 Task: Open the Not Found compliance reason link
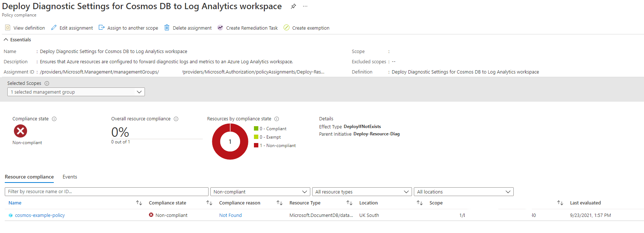[x=231, y=215]
